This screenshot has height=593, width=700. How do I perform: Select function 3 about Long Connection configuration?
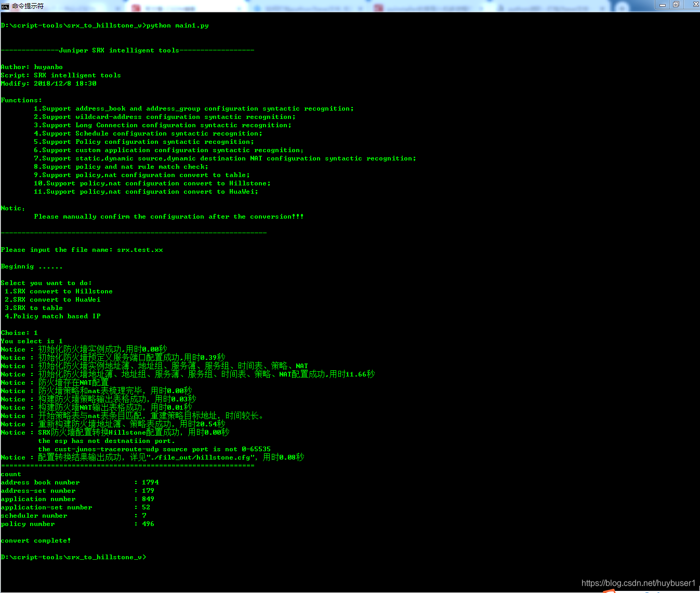pyautogui.click(x=163, y=125)
